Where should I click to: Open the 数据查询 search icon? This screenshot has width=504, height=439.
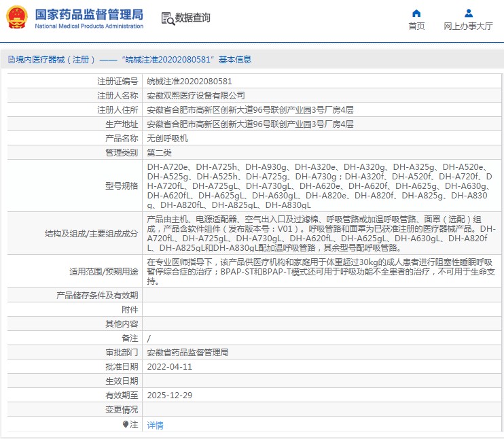pos(168,18)
